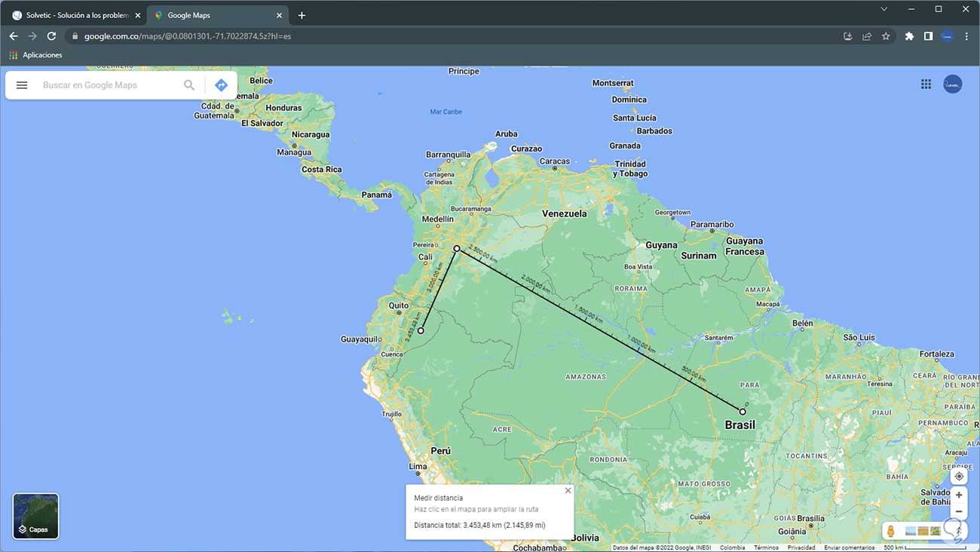
Task: Share this page from the address bar
Action: [867, 36]
